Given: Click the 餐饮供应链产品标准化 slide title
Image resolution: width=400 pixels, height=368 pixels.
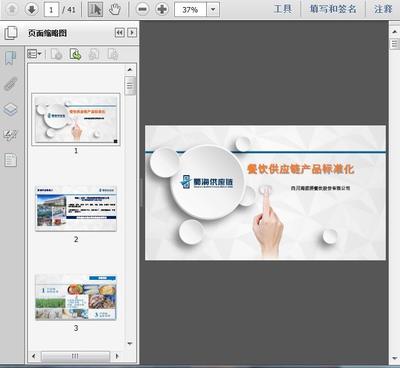Looking at the screenshot, I should pos(300,169).
